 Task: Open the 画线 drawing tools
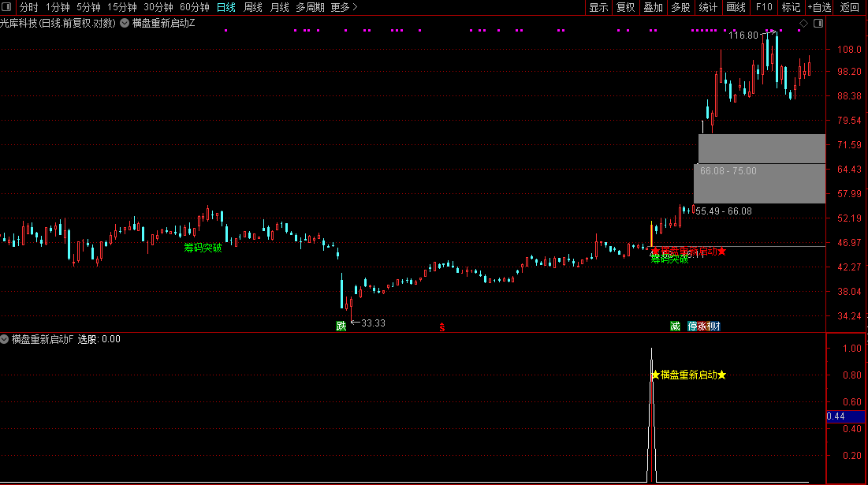[x=736, y=7]
